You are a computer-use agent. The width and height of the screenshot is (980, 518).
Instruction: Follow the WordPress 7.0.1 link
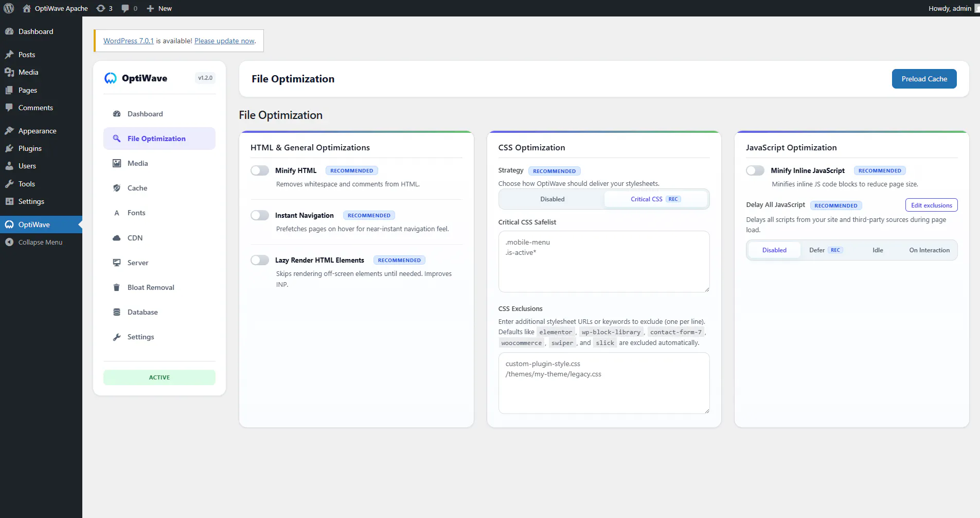pos(129,41)
